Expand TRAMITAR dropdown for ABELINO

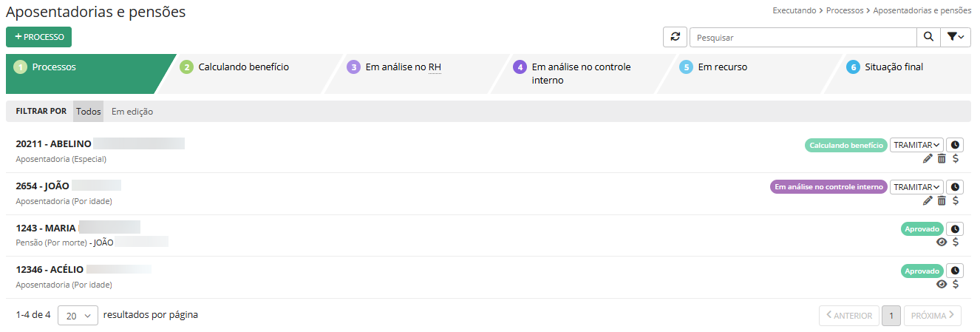click(916, 145)
